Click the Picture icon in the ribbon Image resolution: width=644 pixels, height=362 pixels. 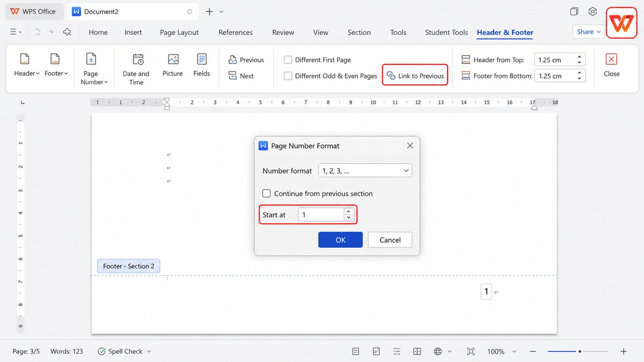pos(173,65)
